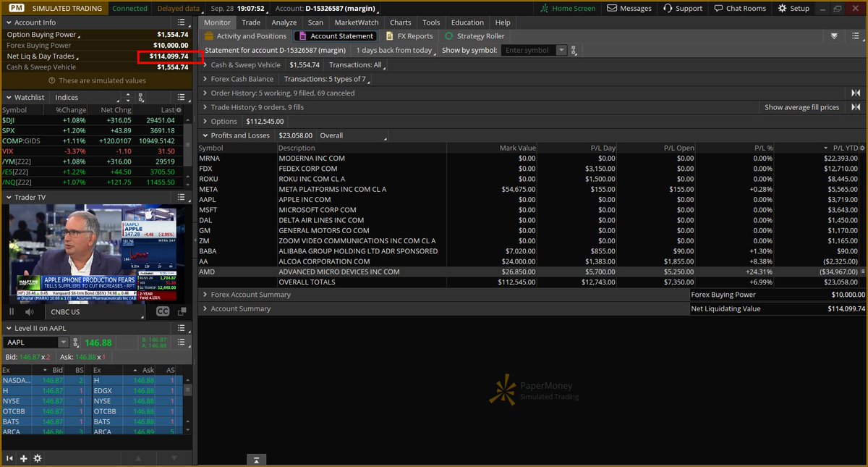Switch to the Education tab
The height and width of the screenshot is (467, 868).
[x=467, y=22]
